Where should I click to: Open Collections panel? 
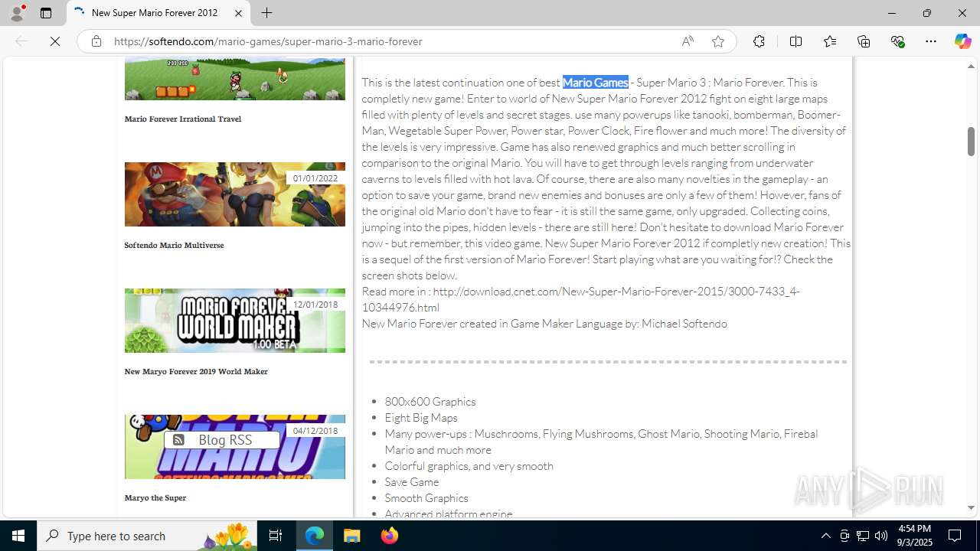(x=864, y=41)
